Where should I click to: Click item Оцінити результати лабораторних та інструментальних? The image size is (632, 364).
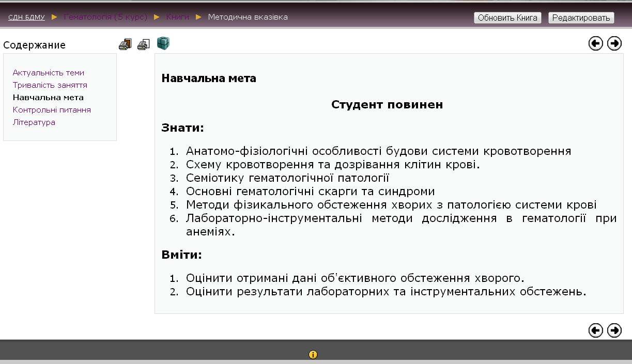point(387,291)
